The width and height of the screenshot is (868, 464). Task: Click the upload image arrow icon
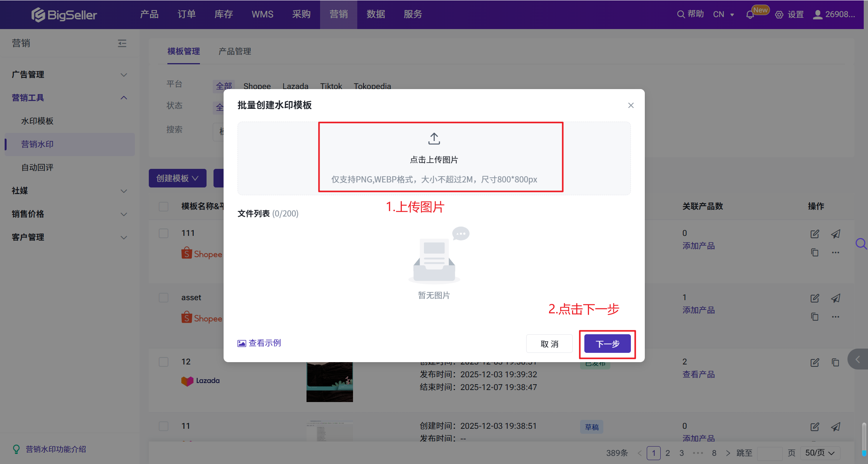pyautogui.click(x=434, y=139)
